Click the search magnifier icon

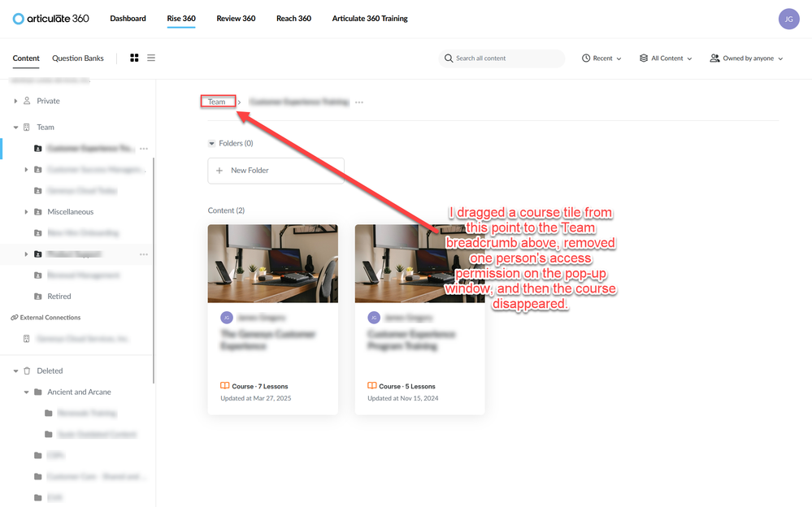(x=449, y=58)
